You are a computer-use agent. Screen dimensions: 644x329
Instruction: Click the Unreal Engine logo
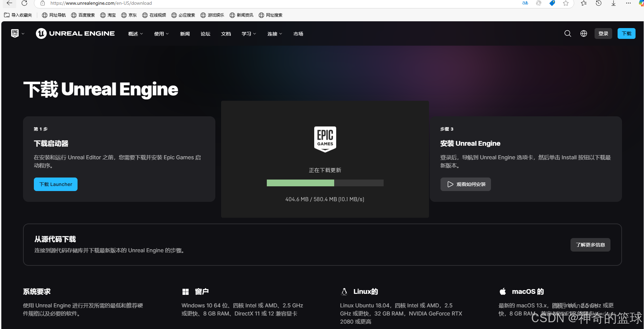point(76,33)
